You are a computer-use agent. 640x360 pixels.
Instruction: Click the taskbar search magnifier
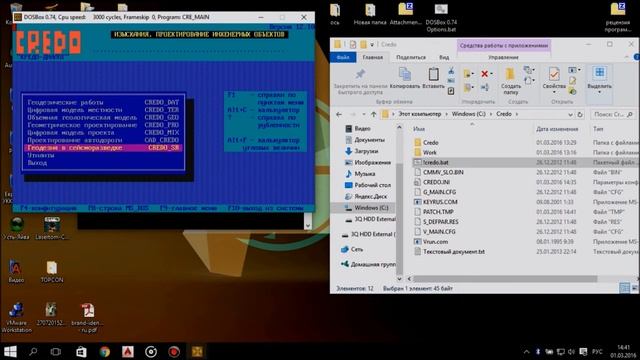tap(33, 351)
